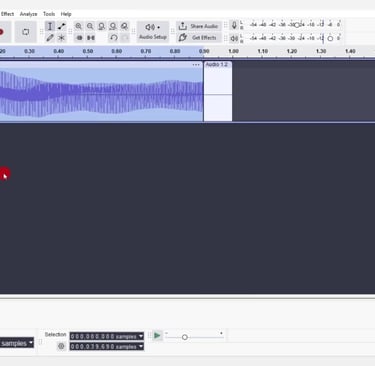Viewport: 375px width, 366px height.
Task: Click the 0.50 mark on timeline ruler
Action: [88, 51]
